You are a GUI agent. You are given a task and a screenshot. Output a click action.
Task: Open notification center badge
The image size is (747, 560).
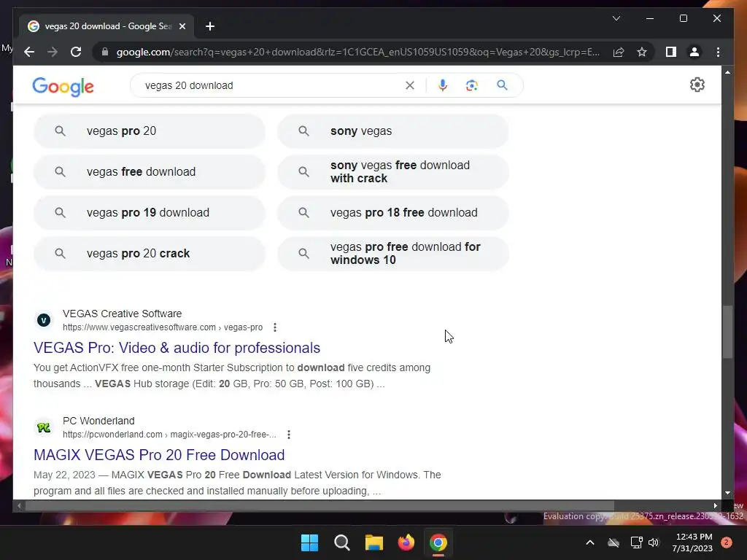[x=727, y=542]
